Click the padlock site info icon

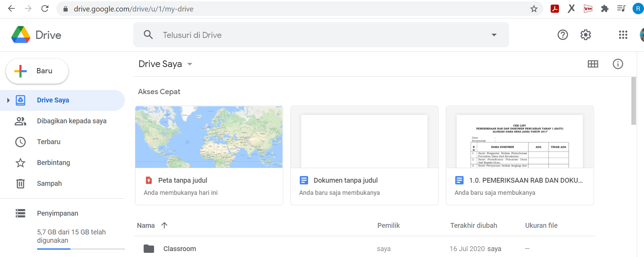[65, 9]
